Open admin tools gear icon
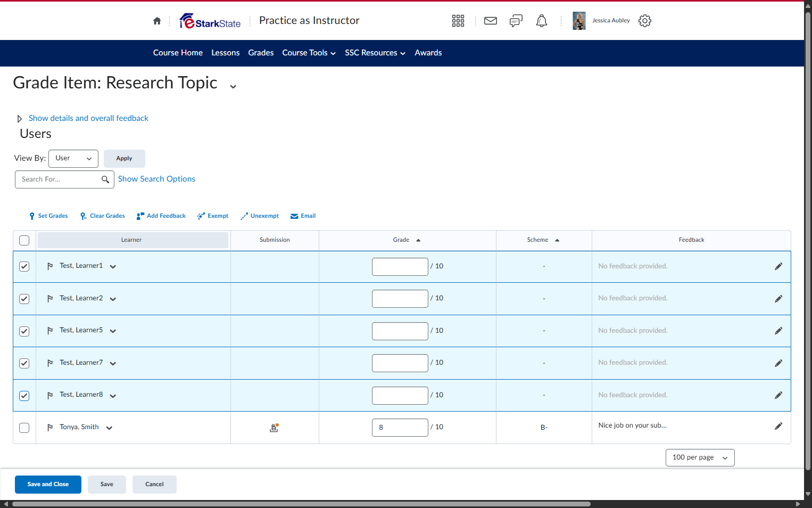The height and width of the screenshot is (508, 812). [645, 21]
